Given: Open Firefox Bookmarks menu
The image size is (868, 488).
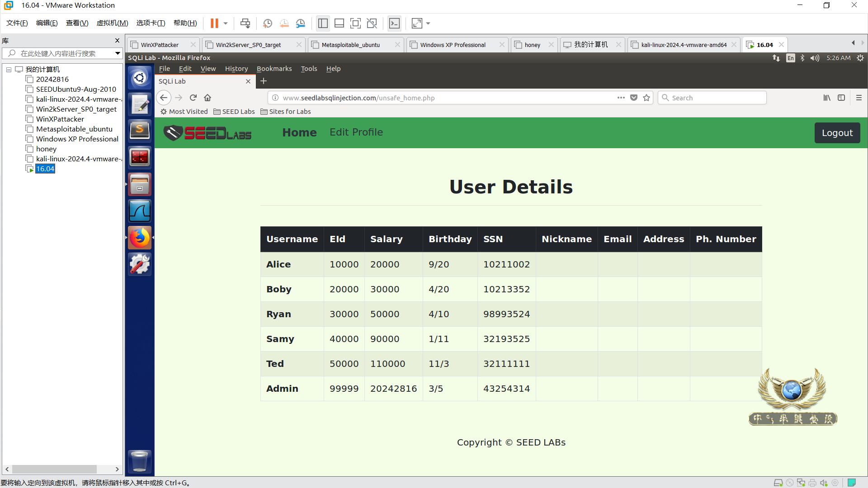Looking at the screenshot, I should click(274, 69).
